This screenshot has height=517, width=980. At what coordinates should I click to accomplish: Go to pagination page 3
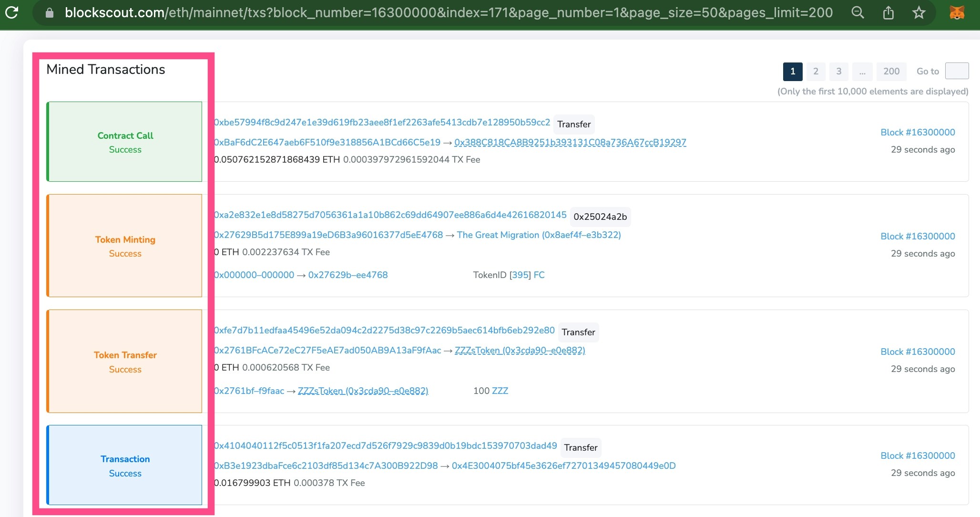pos(838,72)
